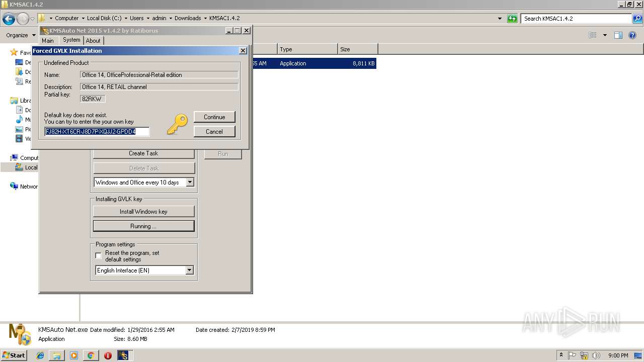Select the Videos library icon

click(20, 139)
